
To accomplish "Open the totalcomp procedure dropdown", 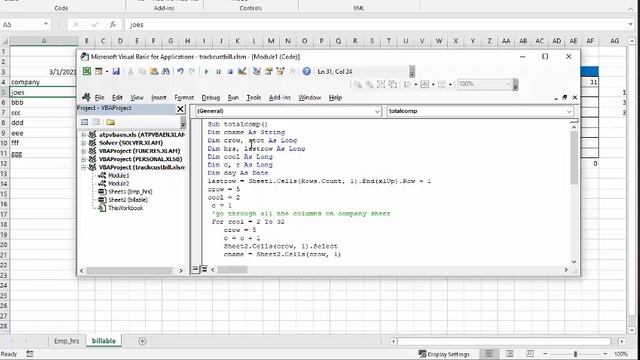I will 569,111.
